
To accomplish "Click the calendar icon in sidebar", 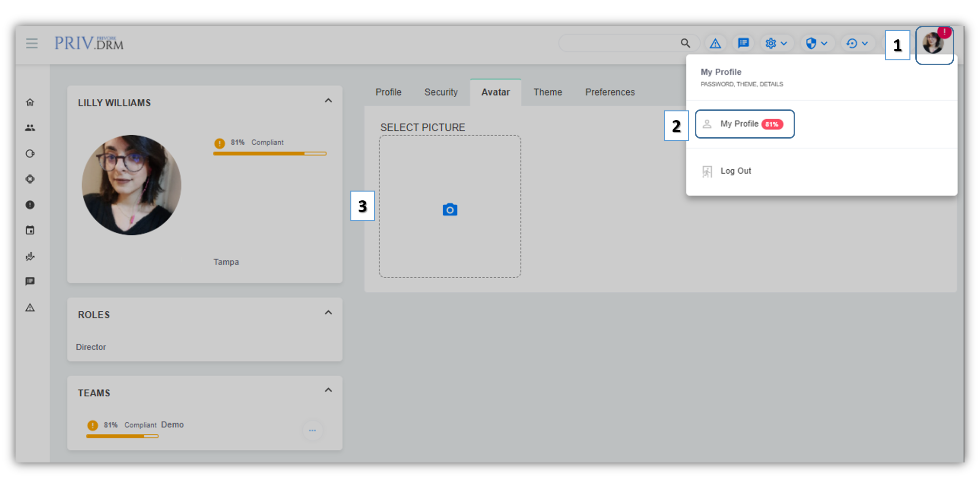I will click(30, 230).
